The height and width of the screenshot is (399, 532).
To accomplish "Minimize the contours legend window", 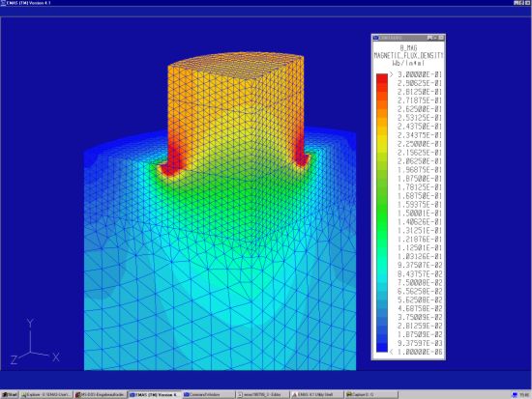I will tap(429, 38).
